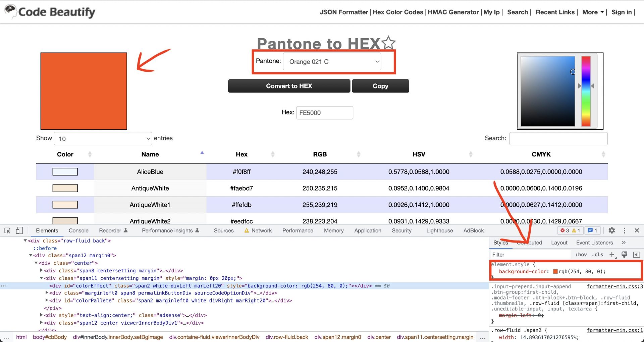644x342 pixels.
Task: Expand the colorPallete div node
Action: (47, 300)
